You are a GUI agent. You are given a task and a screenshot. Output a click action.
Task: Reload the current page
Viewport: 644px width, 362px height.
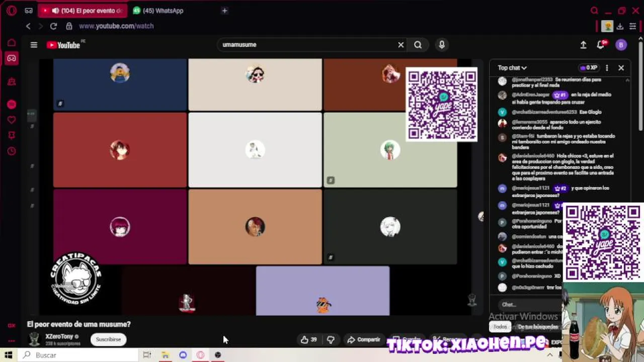53,26
